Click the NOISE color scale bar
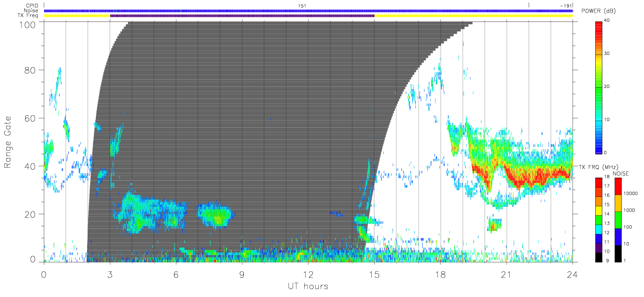The image size is (644, 297). (618, 219)
